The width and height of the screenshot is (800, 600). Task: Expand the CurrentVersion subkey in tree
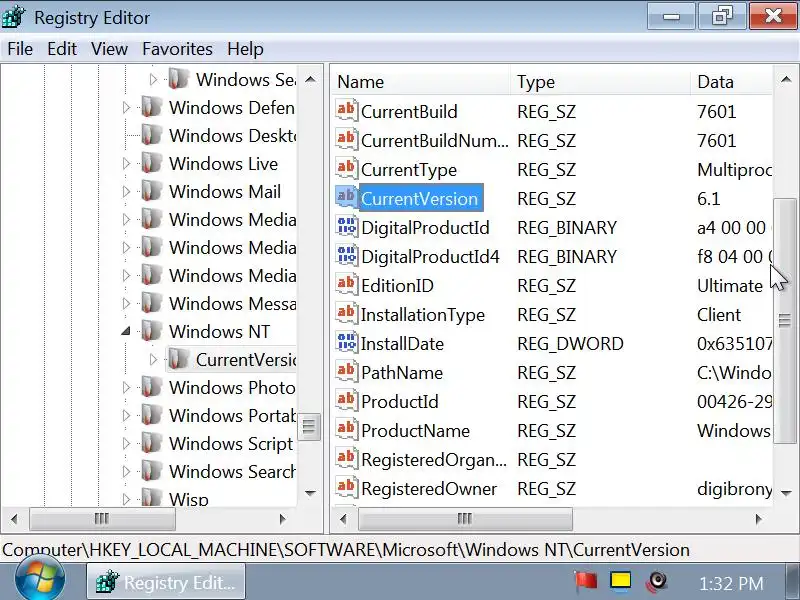click(153, 360)
